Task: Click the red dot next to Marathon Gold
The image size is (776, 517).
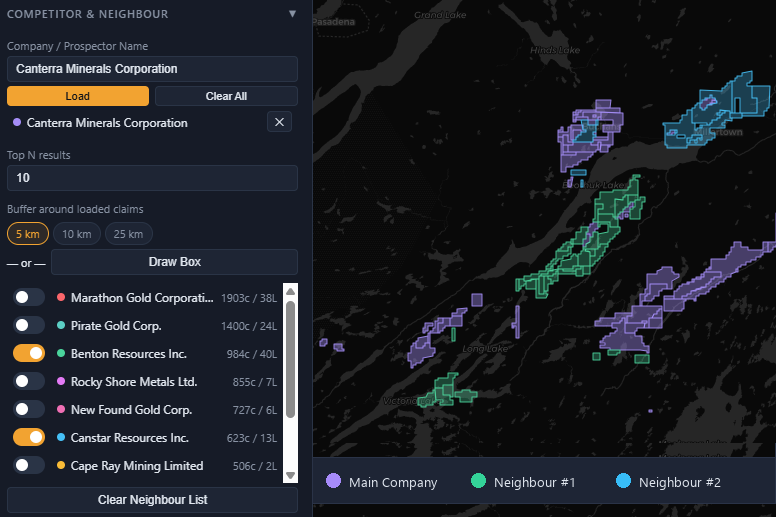Action: coord(61,297)
